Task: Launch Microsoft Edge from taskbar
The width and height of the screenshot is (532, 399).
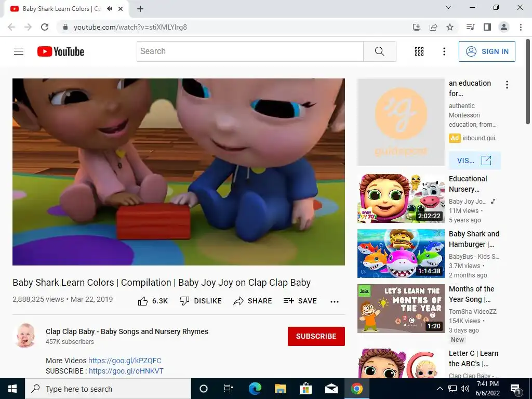Action: coord(255,389)
